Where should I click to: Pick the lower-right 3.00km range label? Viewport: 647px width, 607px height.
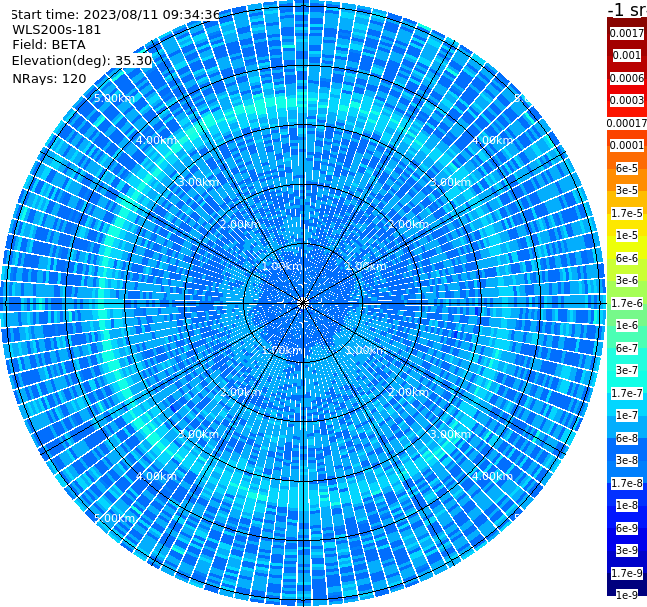tap(450, 434)
